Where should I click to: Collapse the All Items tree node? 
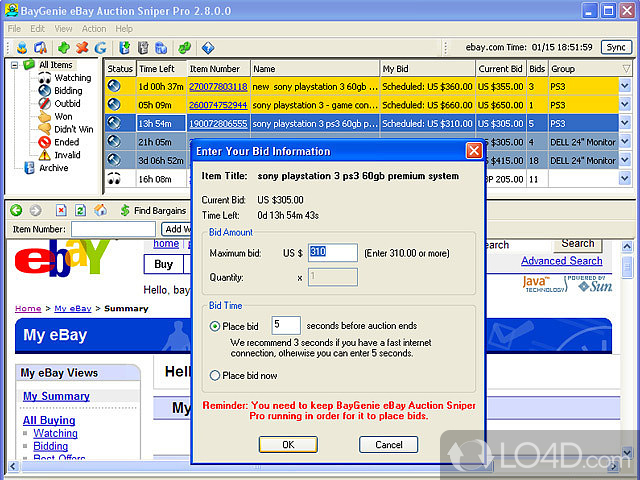coord(15,65)
